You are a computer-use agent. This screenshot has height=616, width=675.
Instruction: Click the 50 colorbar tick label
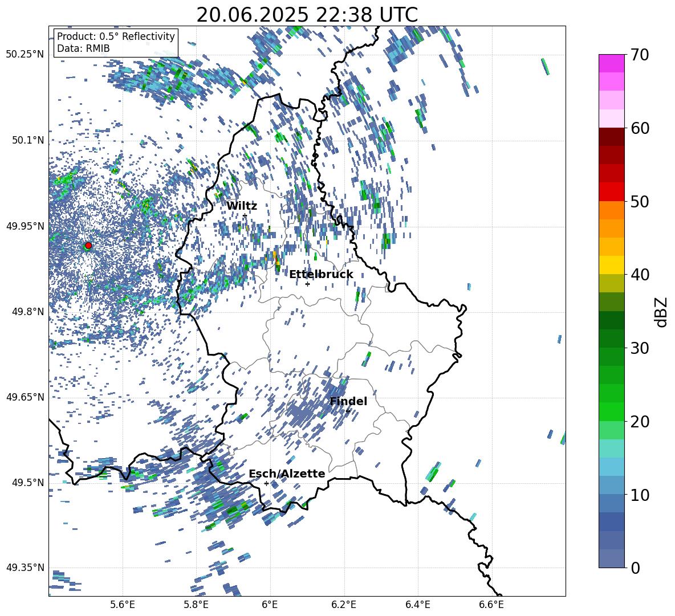click(640, 201)
